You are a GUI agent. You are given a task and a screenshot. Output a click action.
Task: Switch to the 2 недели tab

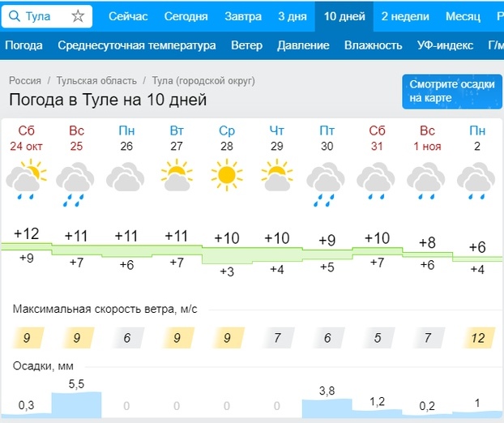click(x=407, y=16)
